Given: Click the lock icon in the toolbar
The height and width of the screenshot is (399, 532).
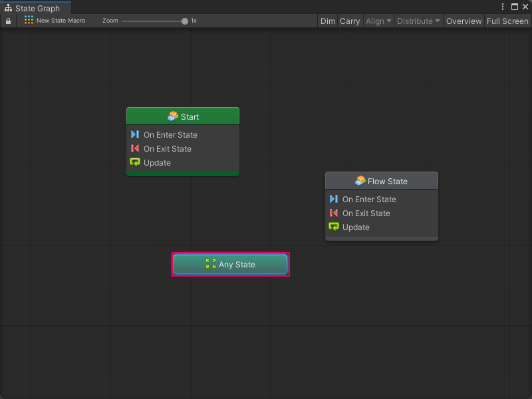Looking at the screenshot, I should (x=8, y=21).
